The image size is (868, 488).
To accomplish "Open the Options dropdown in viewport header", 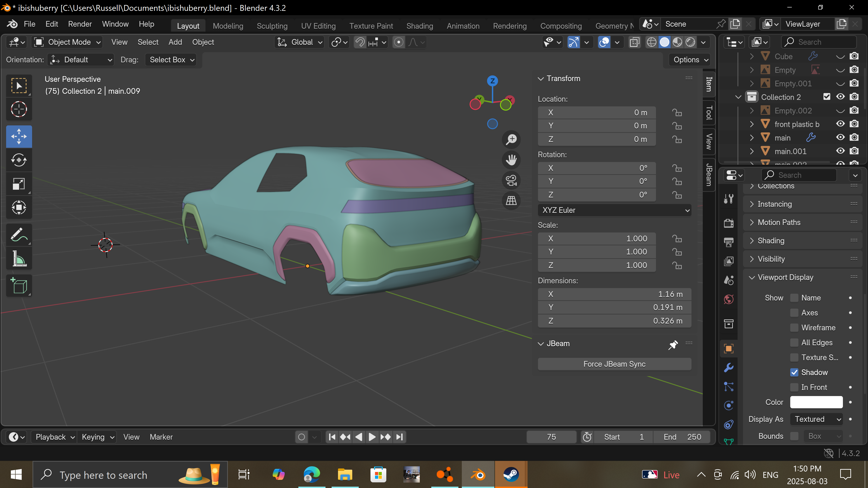I will (690, 60).
